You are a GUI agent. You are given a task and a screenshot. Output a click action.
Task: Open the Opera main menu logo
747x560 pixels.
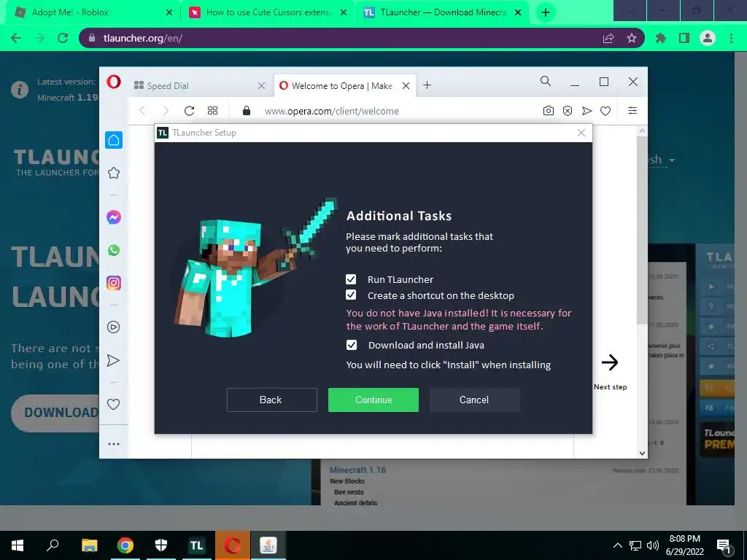tap(113, 82)
